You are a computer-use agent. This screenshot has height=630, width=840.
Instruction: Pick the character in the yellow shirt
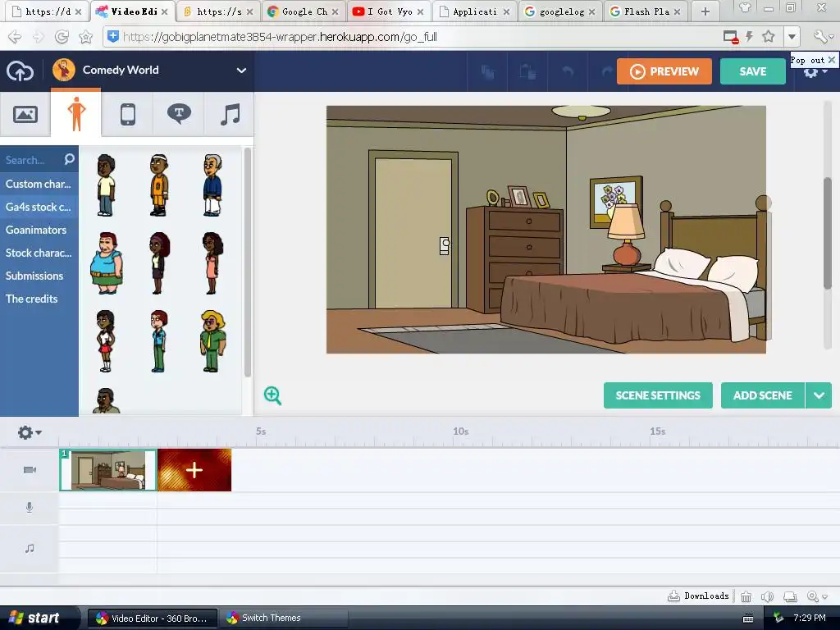pyautogui.click(x=106, y=185)
